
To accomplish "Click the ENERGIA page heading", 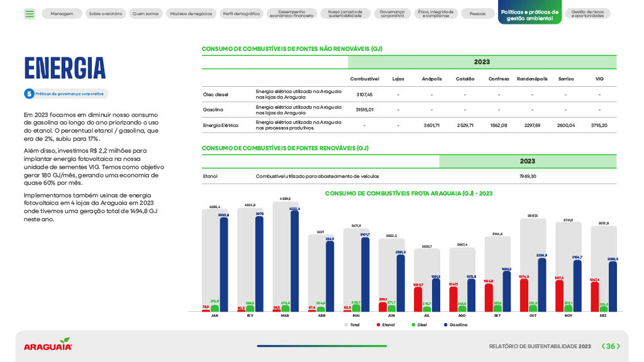I will click(65, 68).
